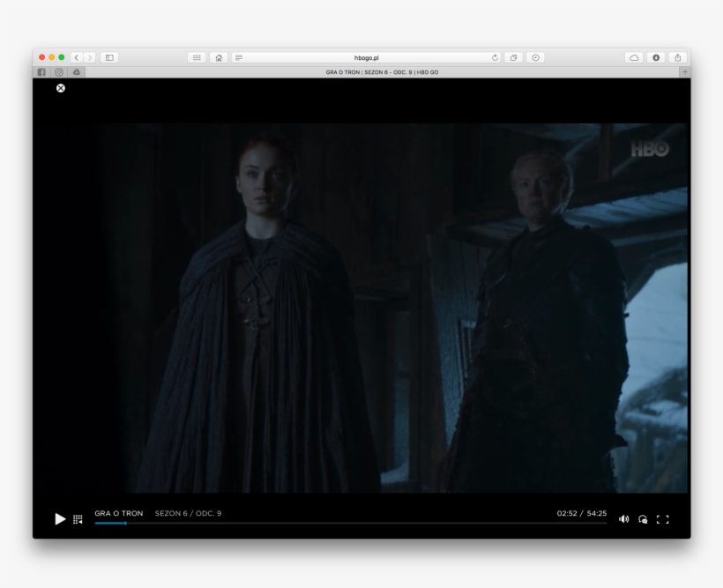
Task: Play the paused episode
Action: 60,519
